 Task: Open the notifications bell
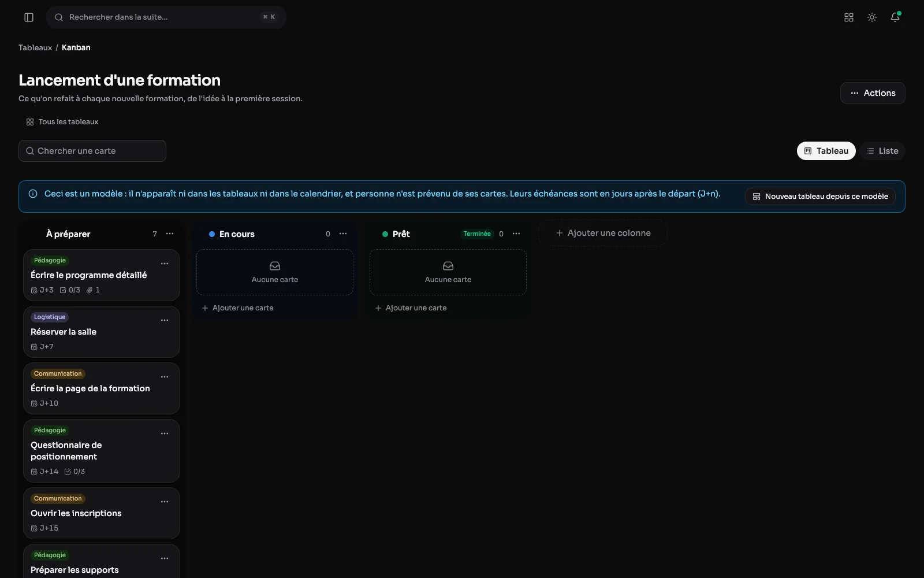pyautogui.click(x=895, y=17)
